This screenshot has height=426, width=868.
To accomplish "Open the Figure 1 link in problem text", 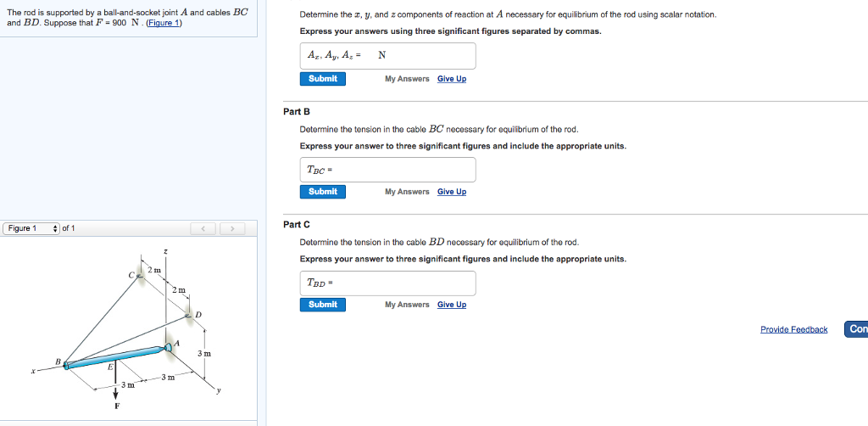I will [164, 22].
